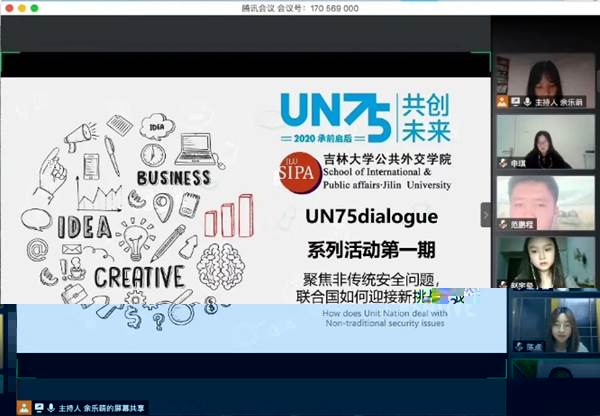
Task: Click the host avatar icon in bottom share label
Action: coord(24,408)
